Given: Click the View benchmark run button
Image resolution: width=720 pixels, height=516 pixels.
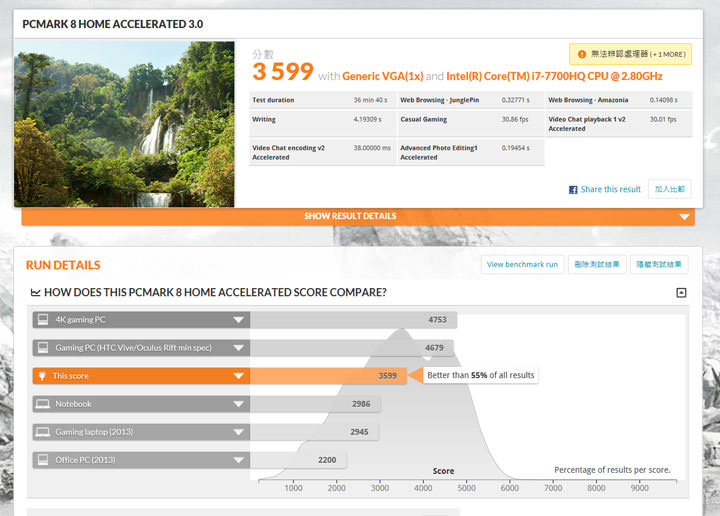Looking at the screenshot, I should [522, 265].
